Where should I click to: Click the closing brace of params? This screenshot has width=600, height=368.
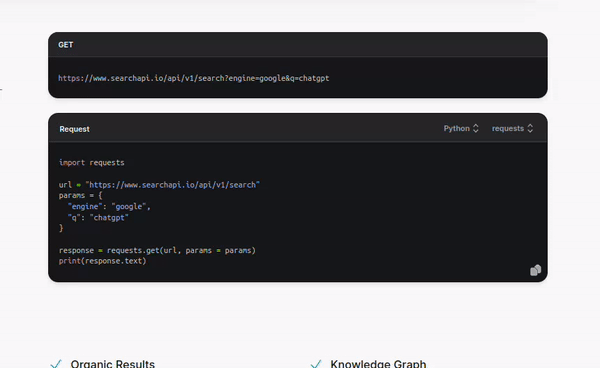pos(61,228)
